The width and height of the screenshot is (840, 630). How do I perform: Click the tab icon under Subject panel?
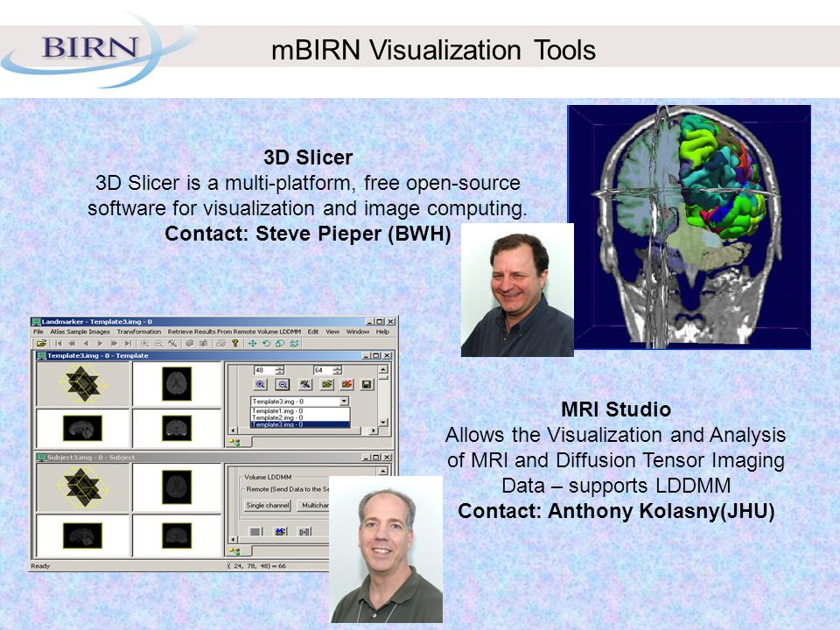(234, 550)
